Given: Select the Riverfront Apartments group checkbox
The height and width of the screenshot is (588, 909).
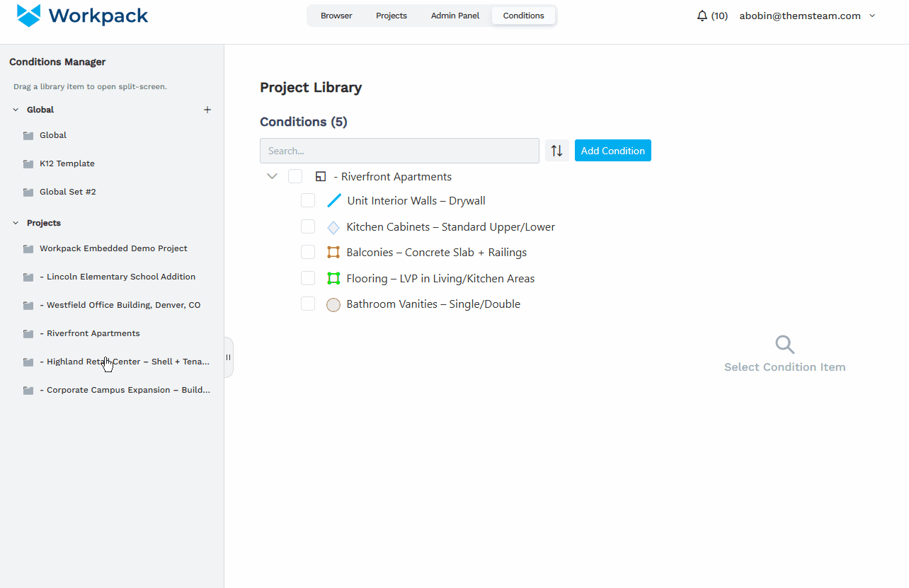Looking at the screenshot, I should click(295, 177).
